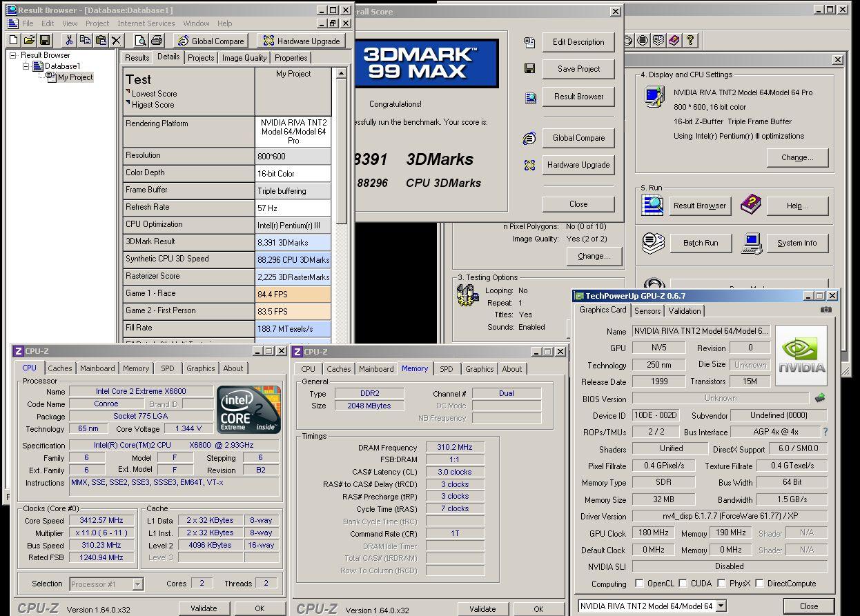Click the System Info button

click(x=797, y=243)
